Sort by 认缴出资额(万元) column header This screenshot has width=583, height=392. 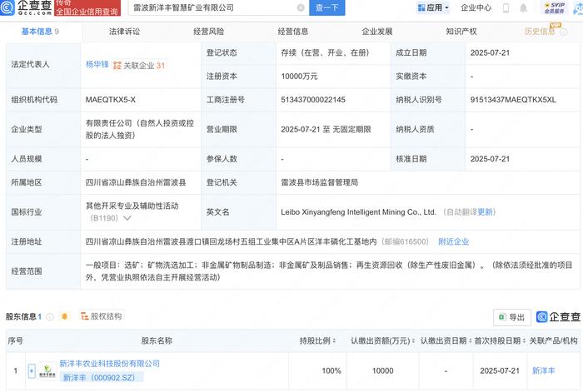click(382, 340)
